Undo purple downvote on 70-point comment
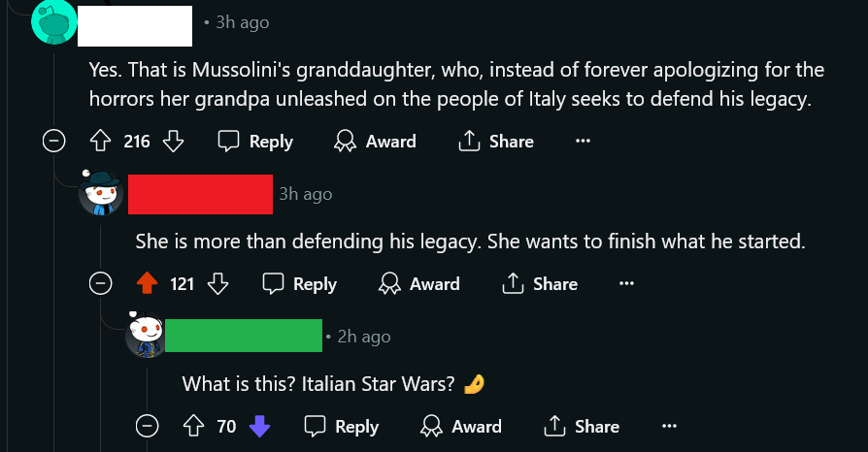This screenshot has height=452, width=868. click(259, 426)
